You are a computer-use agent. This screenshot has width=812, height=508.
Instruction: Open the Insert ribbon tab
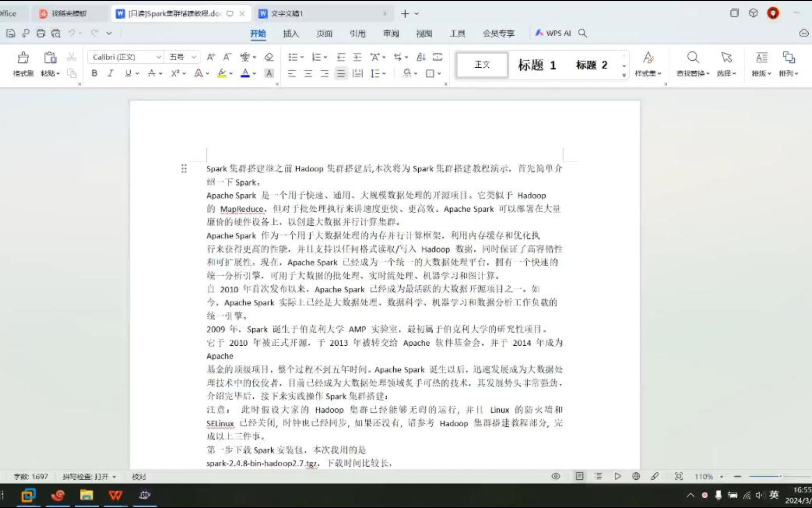(x=291, y=33)
